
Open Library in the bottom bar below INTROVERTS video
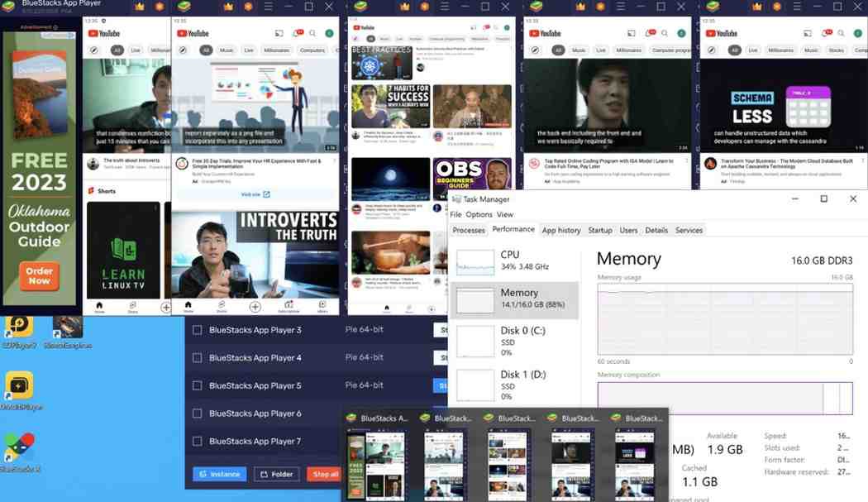pyautogui.click(x=322, y=306)
